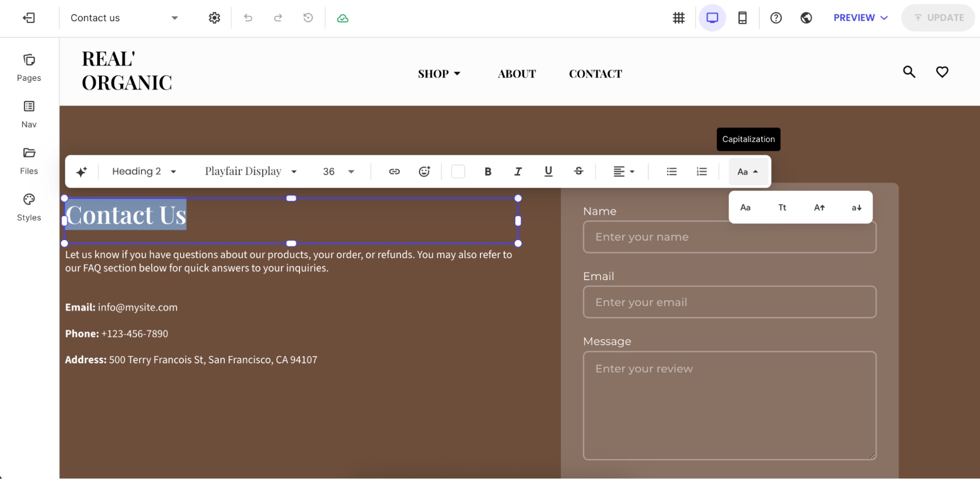Collapse the Capitalization Aa dropdown
This screenshot has height=479, width=980.
tap(748, 171)
